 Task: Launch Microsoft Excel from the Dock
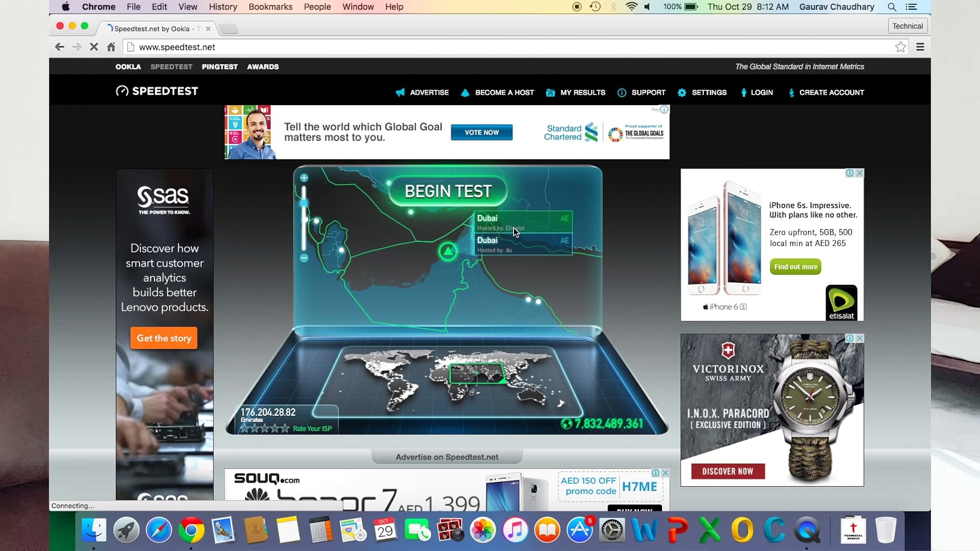[708, 530]
